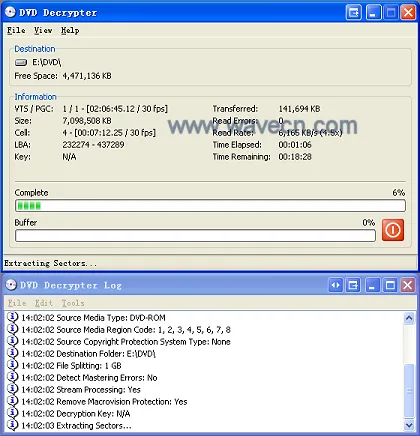420x436 pixels.
Task: Maximize the DVD Decrypter Log window
Action: click(390, 285)
